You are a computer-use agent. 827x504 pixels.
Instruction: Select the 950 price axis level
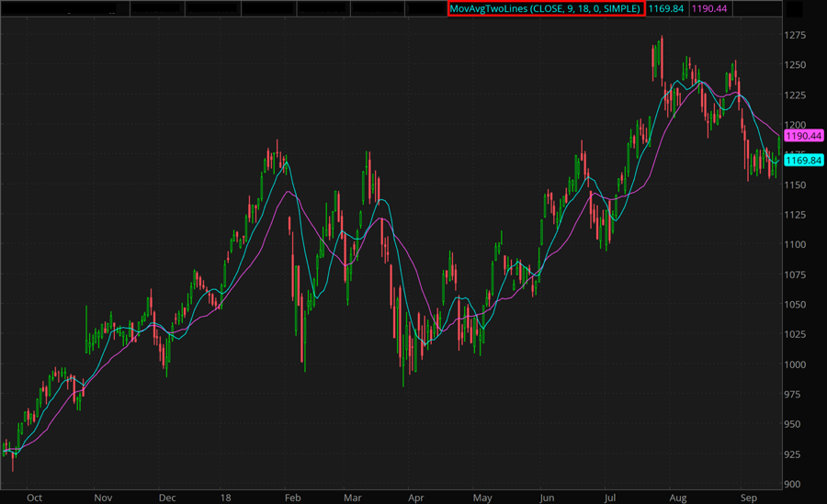pyautogui.click(x=794, y=425)
